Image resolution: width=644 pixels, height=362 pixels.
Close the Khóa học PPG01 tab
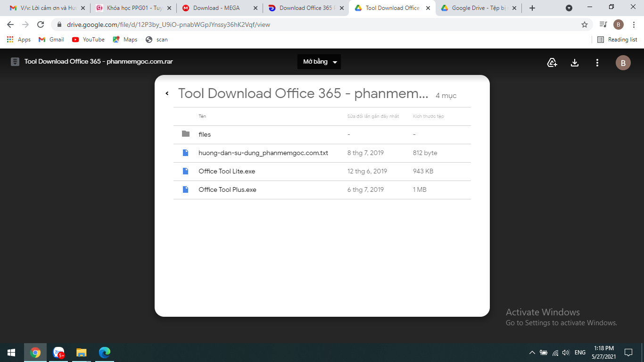tap(169, 8)
